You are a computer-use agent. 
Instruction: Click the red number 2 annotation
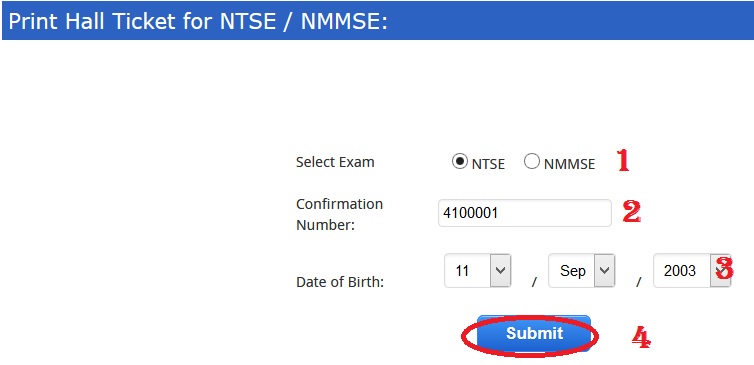pos(631,212)
